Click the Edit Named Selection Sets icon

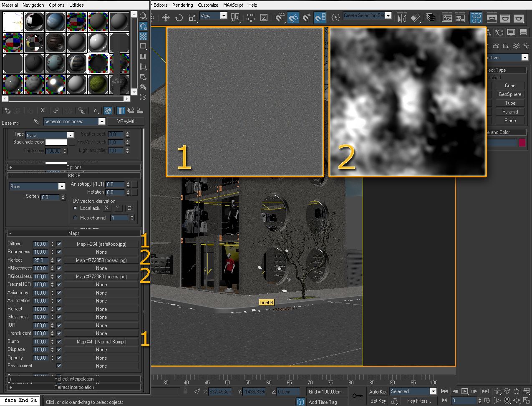point(335,18)
